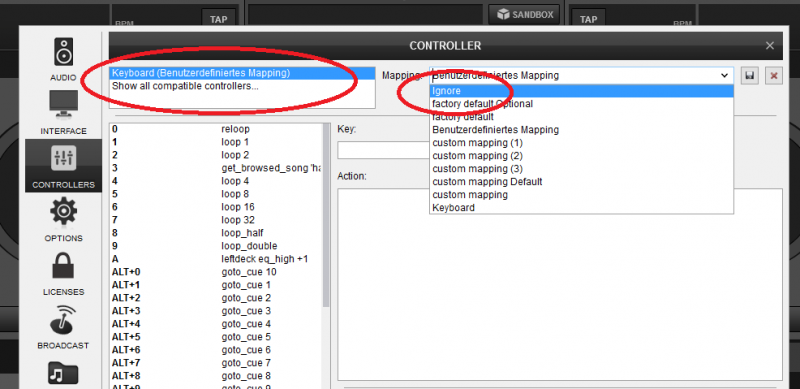Open the Interface settings section
Viewport: 800px width, 389px height.
click(63, 113)
